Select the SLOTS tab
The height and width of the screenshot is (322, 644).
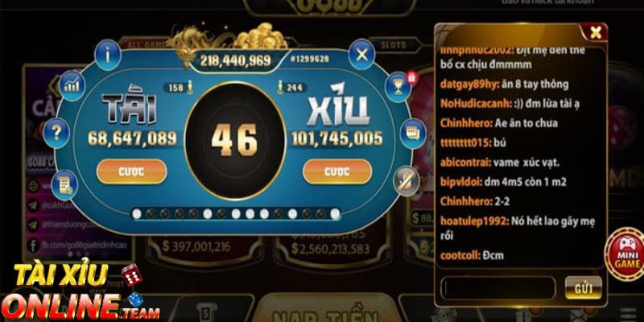(394, 45)
